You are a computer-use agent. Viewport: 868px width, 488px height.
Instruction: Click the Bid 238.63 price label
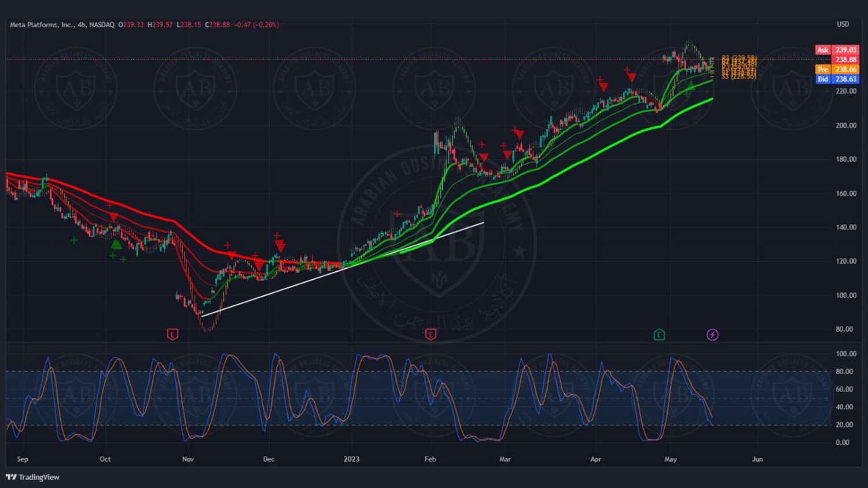pyautogui.click(x=837, y=79)
